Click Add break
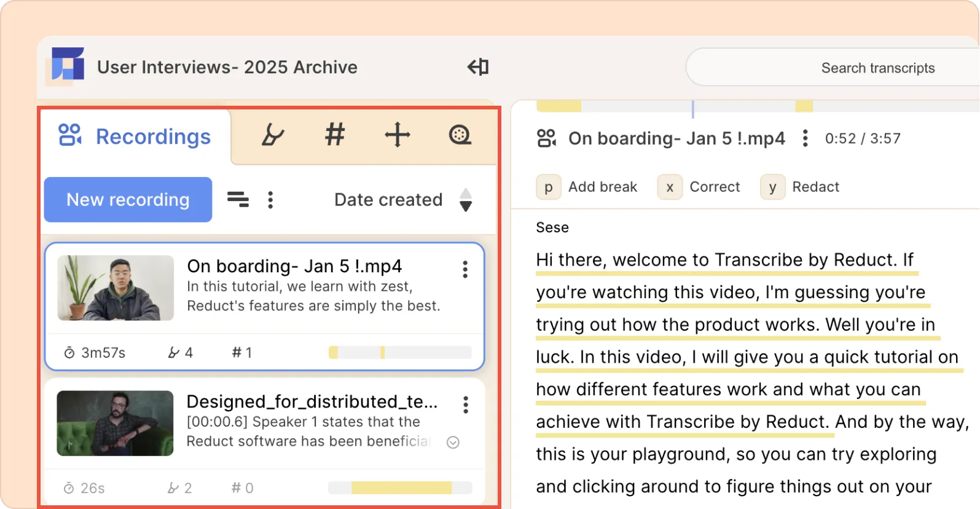The image size is (980, 509). (603, 187)
